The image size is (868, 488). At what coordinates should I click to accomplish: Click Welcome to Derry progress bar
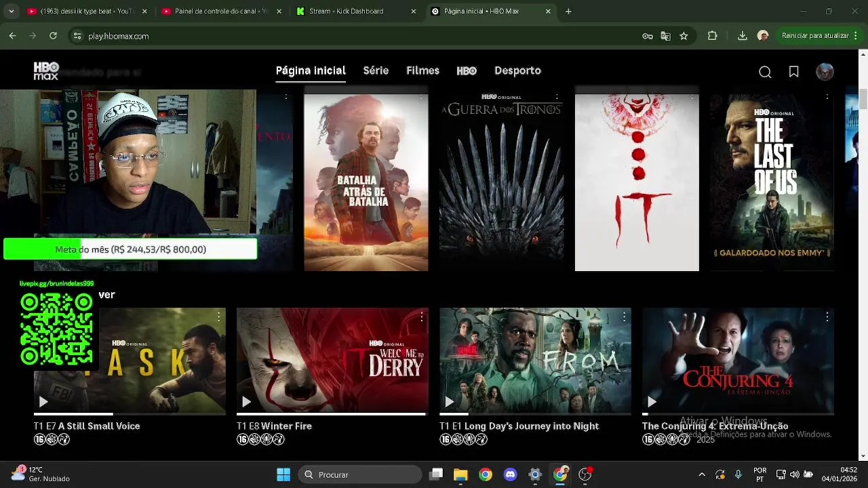click(x=332, y=413)
